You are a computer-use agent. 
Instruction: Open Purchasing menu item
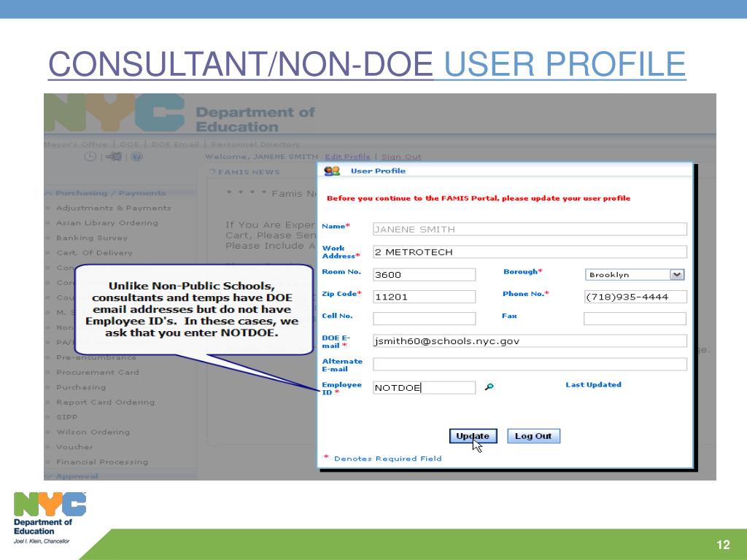[81, 387]
